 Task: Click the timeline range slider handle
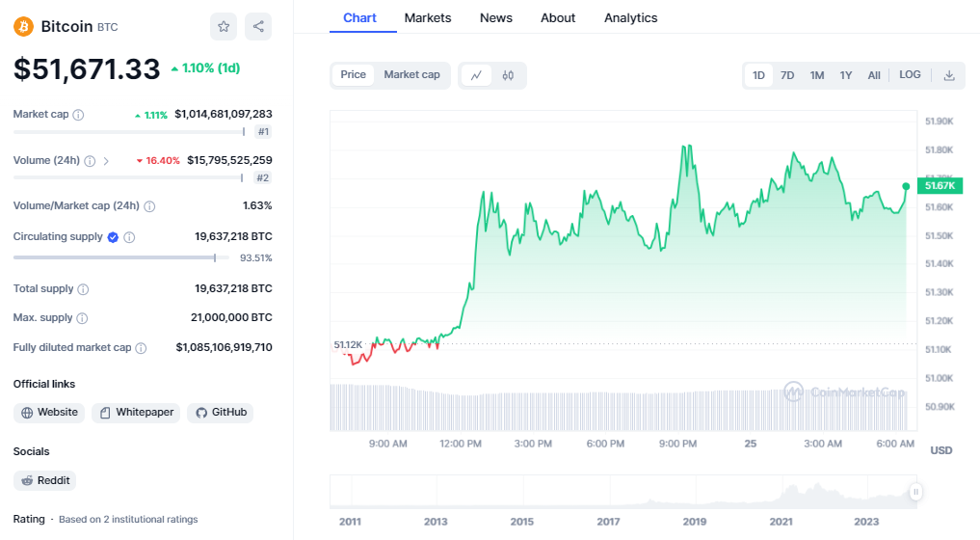[x=915, y=492]
